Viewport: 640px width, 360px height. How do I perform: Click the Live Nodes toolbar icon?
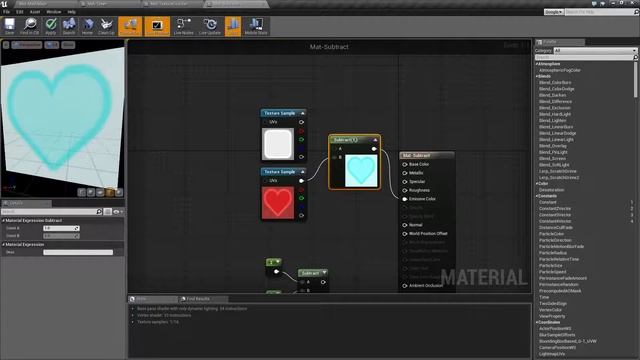click(183, 26)
